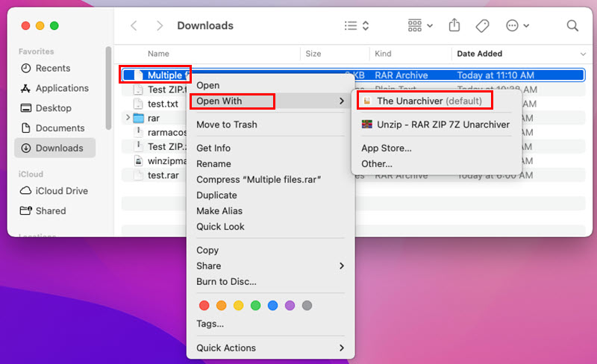The width and height of the screenshot is (597, 364).
Task: Select Downloads in the sidebar
Action: click(x=54, y=148)
